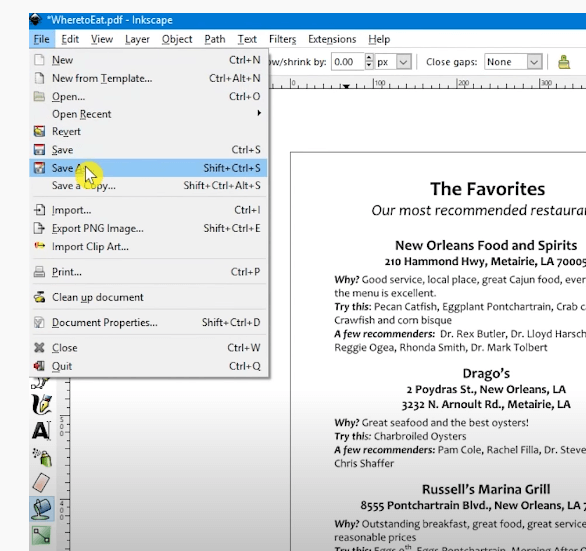Open the Extensions menu
Viewport: 586px width, 551px height.
332,39
